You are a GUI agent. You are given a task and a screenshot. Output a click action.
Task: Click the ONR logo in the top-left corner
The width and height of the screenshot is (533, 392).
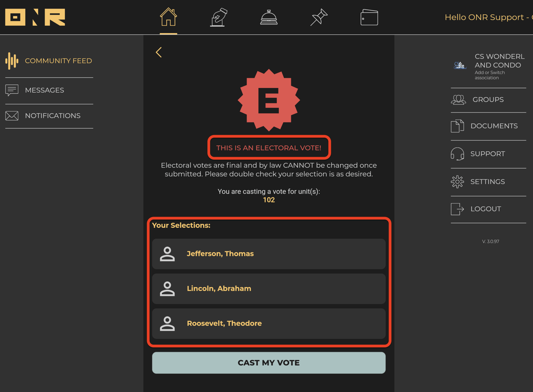[35, 17]
